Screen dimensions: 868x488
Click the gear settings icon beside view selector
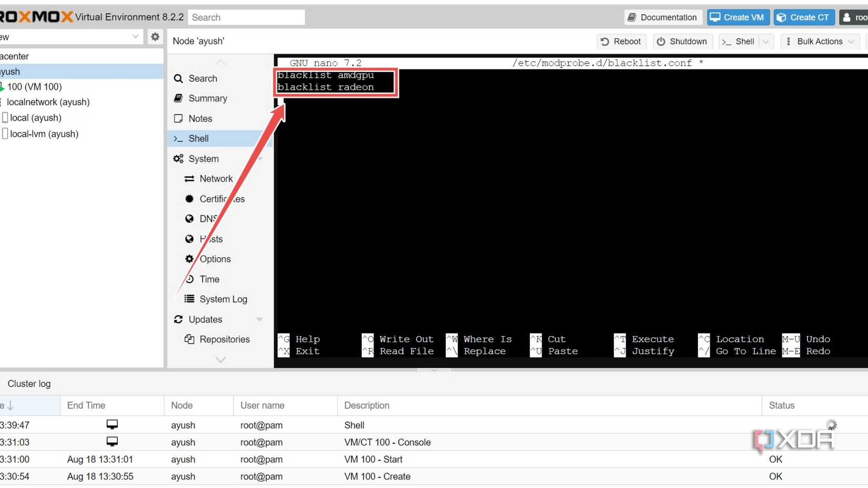click(x=155, y=37)
